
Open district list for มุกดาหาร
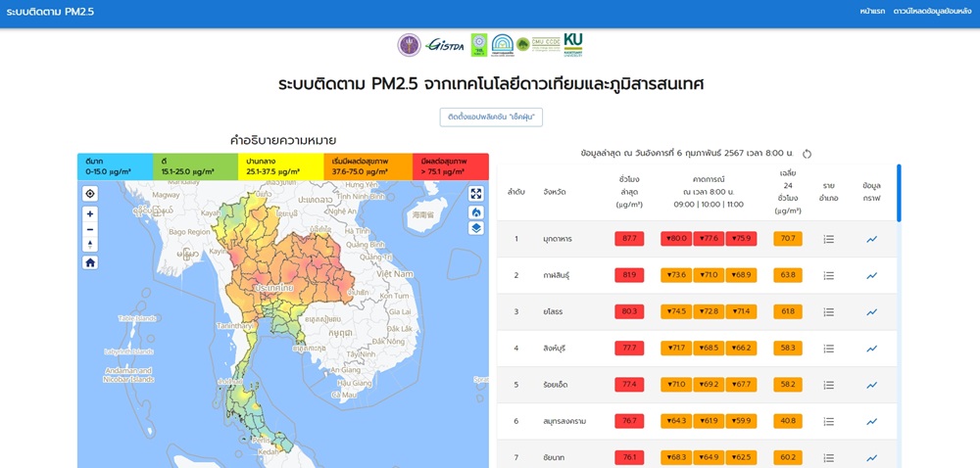point(829,239)
